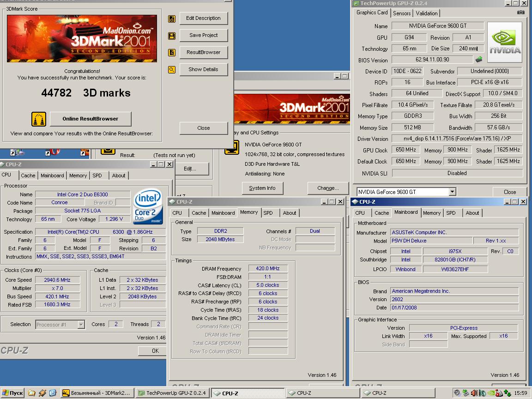
Task: Click the Manufacturer value 'ASUSTeK Computer INC.'
Action: [x=454, y=232]
